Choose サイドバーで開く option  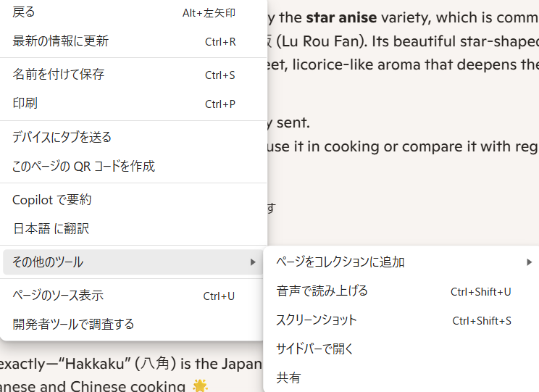(402, 349)
